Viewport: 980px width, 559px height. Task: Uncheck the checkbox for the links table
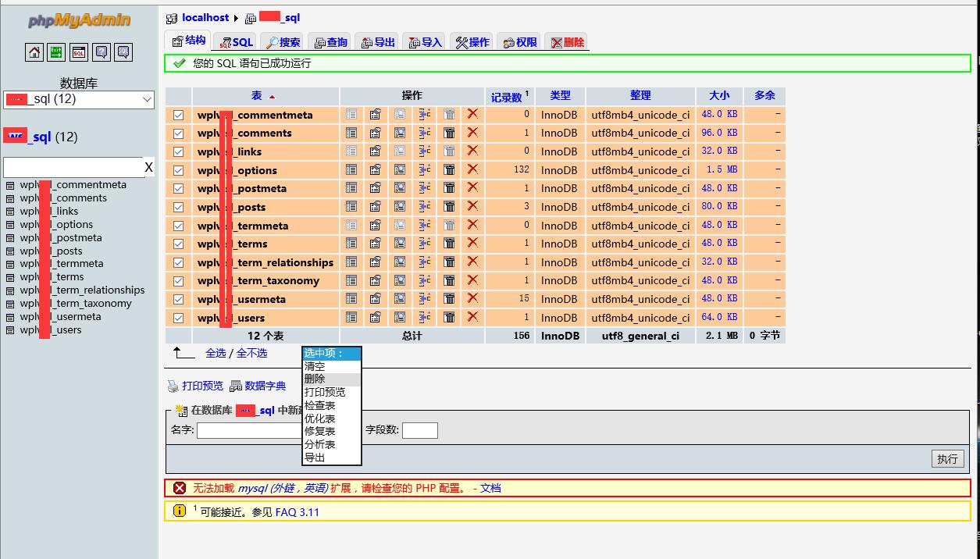[179, 151]
